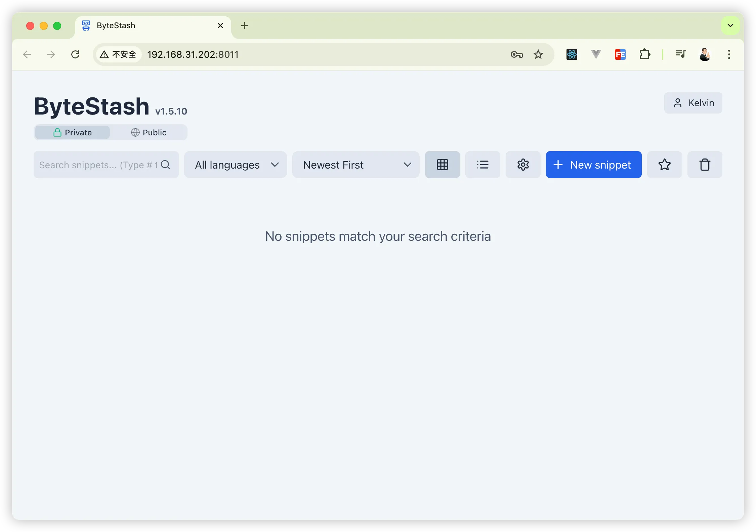The height and width of the screenshot is (532, 756).
Task: Open the All languages dropdown
Action: coord(236,165)
